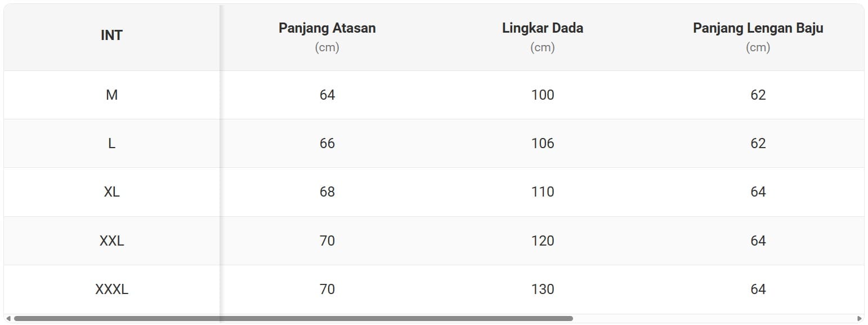Click the Lingkar Dada column header

[542, 28]
